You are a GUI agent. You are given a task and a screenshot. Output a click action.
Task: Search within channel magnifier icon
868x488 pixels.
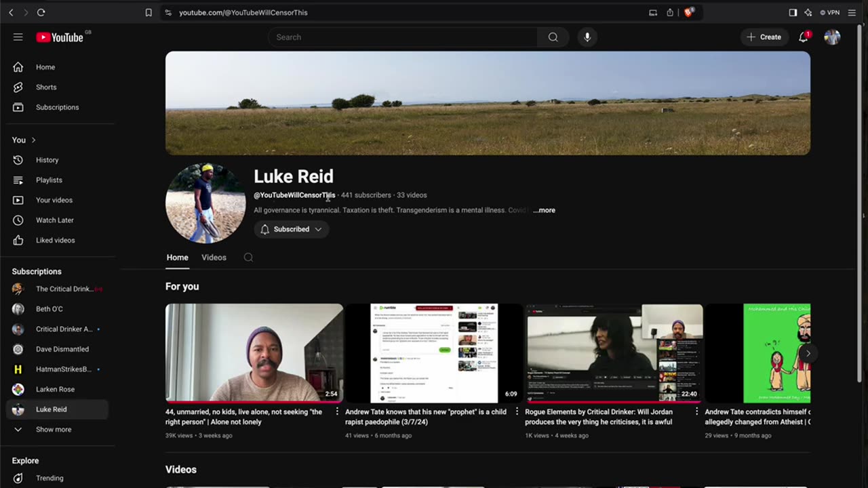click(248, 258)
